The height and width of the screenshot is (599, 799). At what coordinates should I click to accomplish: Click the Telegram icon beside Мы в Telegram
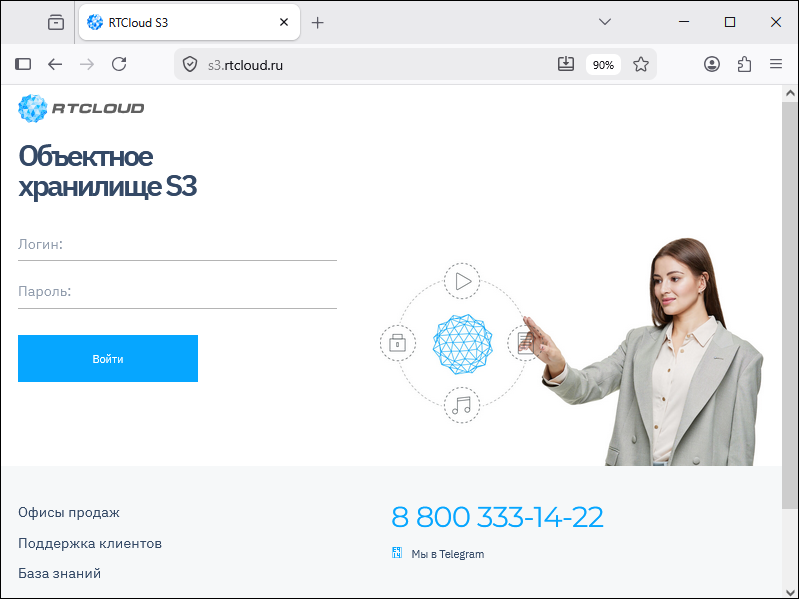(397, 553)
